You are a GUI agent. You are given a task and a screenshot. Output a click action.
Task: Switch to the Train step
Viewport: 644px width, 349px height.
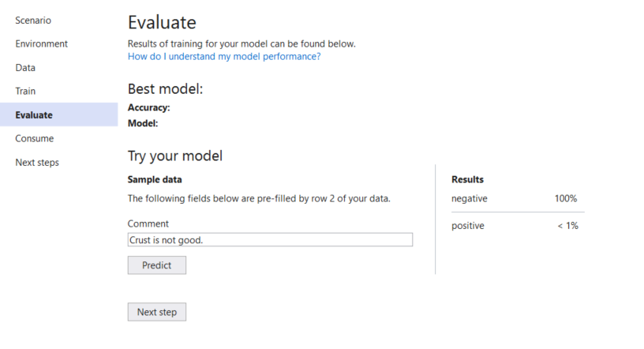pyautogui.click(x=25, y=91)
